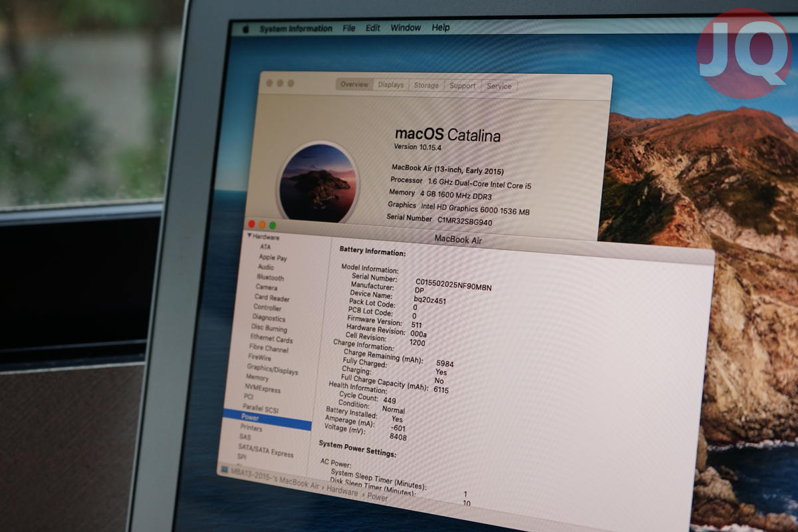Click the battery serial number C015502025NF90MBN
This screenshot has height=532, width=798.
pos(454,286)
